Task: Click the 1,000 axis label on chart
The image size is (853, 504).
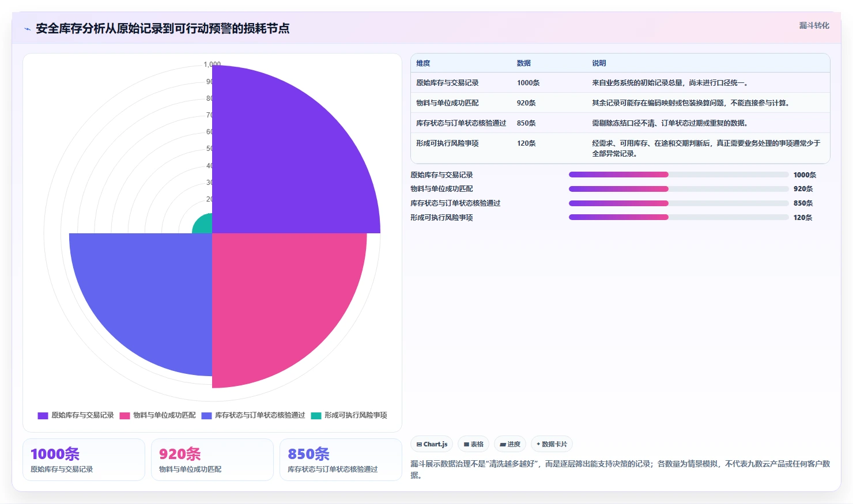Action: pyautogui.click(x=212, y=65)
